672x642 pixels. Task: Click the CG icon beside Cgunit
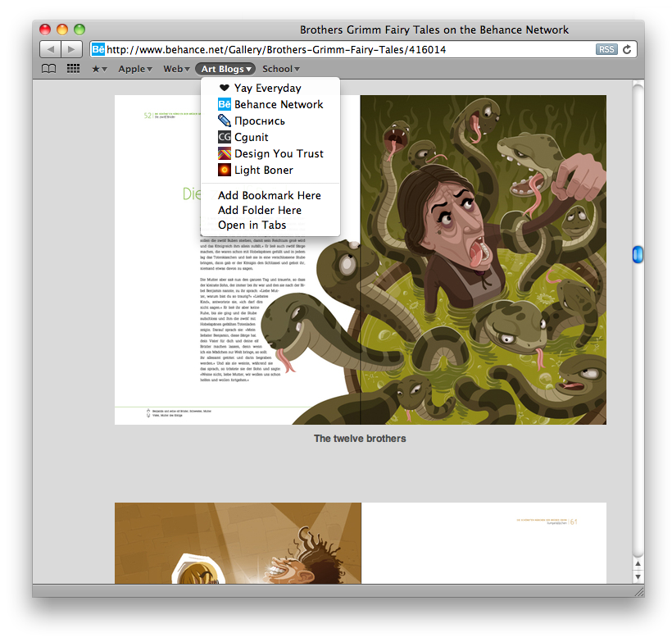[225, 137]
